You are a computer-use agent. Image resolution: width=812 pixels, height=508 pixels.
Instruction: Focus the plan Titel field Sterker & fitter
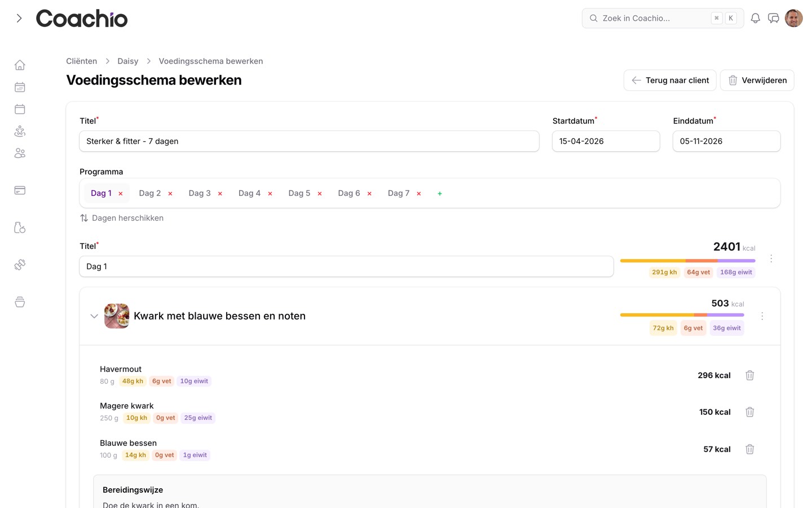(309, 141)
